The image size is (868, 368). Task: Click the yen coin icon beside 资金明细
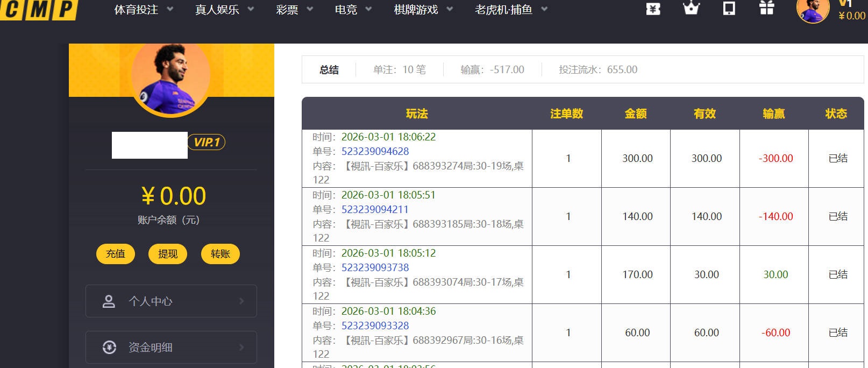(109, 348)
